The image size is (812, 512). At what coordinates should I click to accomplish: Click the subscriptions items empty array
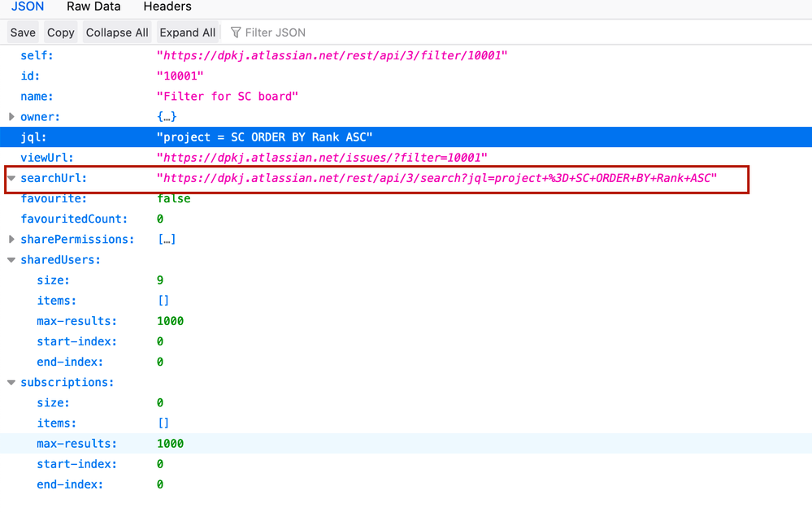163,423
